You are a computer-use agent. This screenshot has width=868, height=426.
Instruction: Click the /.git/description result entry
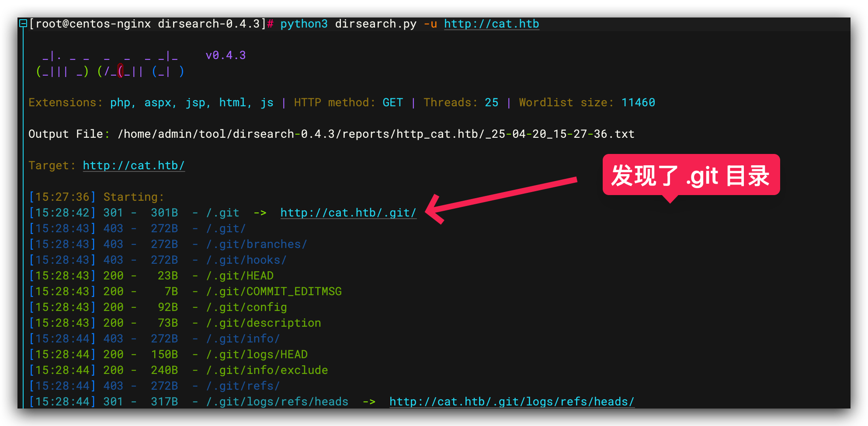pyautogui.click(x=264, y=323)
